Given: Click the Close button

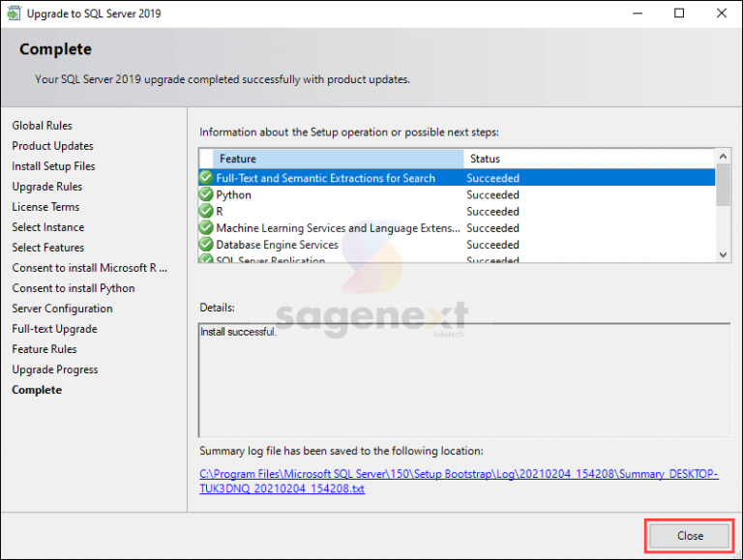Looking at the screenshot, I should pyautogui.click(x=689, y=536).
